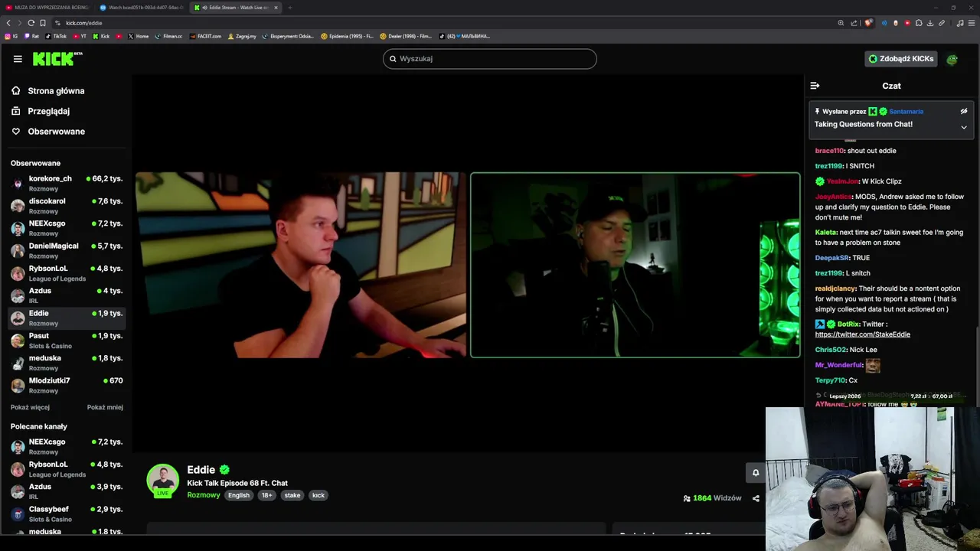Open Przeglądaj in the sidebar
The width and height of the screenshot is (980, 551).
point(48,111)
